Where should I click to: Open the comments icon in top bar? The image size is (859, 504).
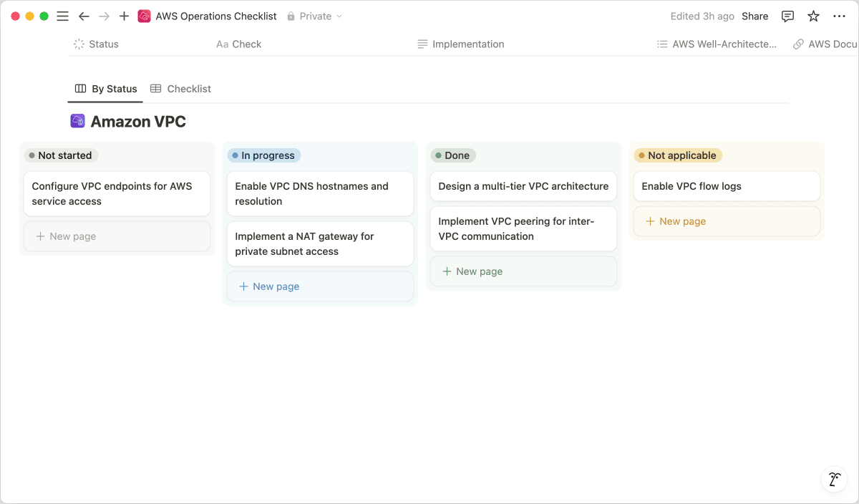tap(787, 16)
